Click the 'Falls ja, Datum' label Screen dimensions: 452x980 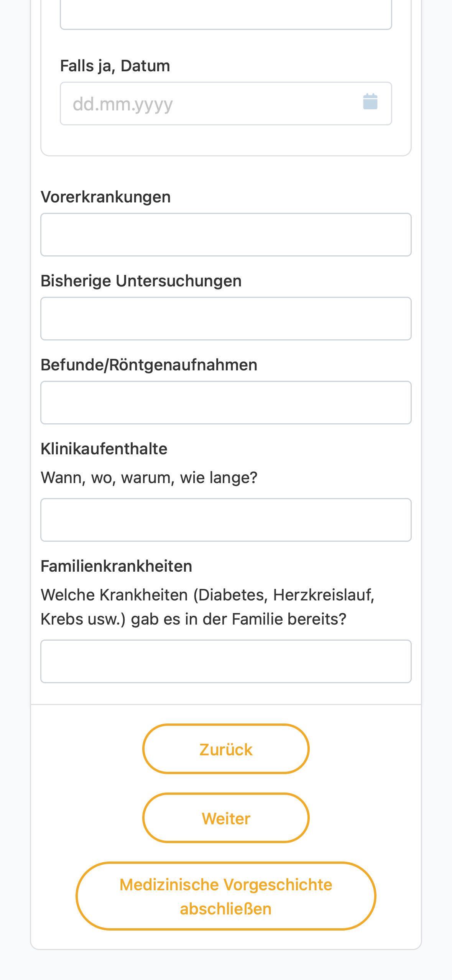[x=115, y=66]
